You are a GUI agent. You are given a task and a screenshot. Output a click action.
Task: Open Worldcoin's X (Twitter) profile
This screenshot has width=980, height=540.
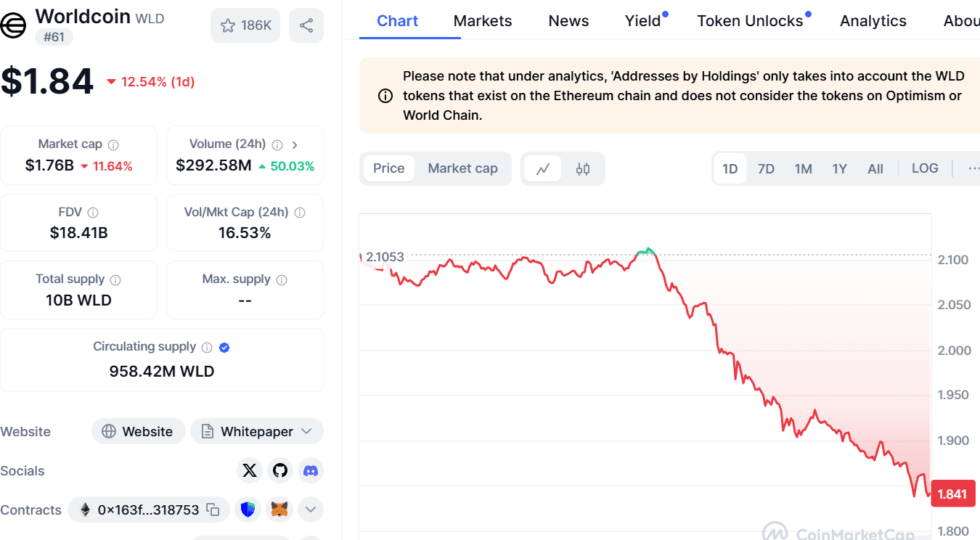pos(249,470)
